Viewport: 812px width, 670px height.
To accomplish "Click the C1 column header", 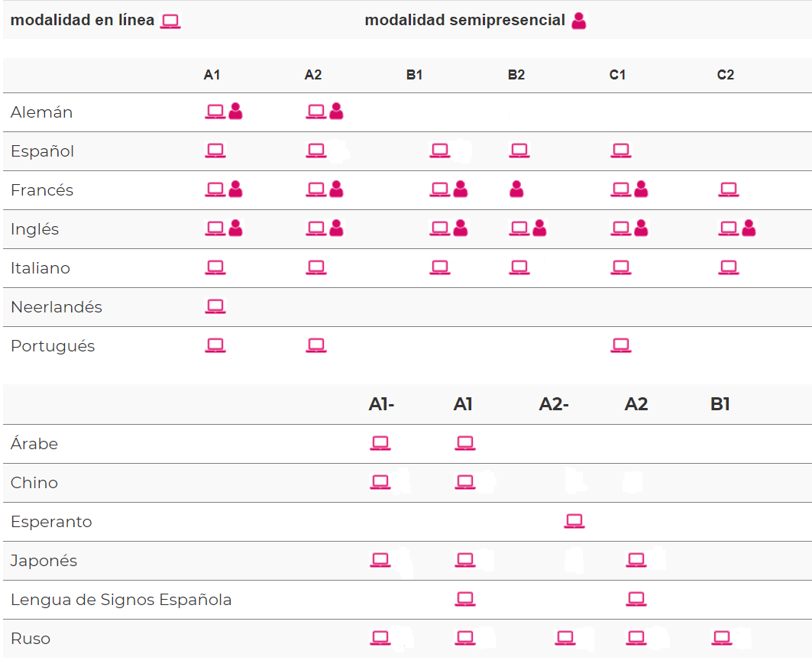I will tap(617, 75).
